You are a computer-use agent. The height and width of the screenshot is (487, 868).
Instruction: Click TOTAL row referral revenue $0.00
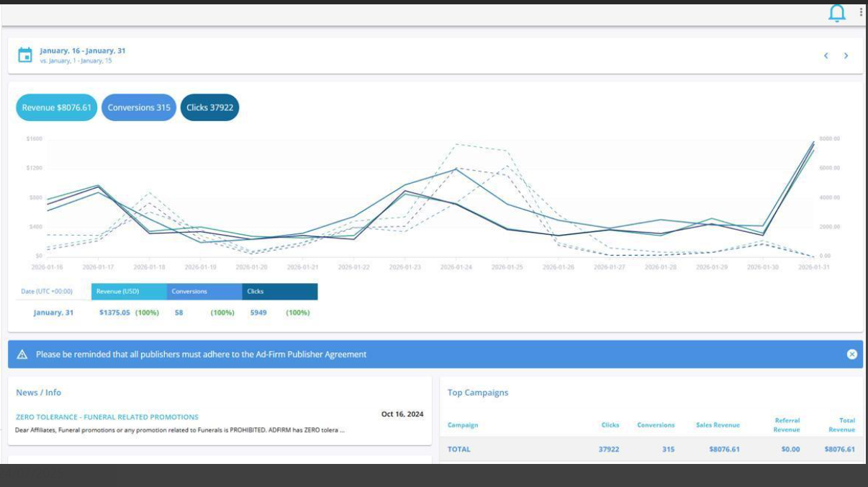[x=790, y=449]
